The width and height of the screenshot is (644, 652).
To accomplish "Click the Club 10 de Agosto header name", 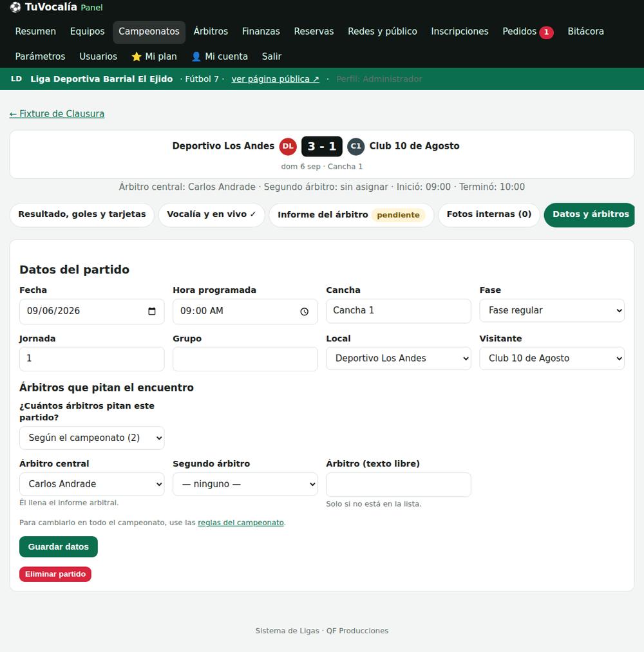I will point(414,146).
